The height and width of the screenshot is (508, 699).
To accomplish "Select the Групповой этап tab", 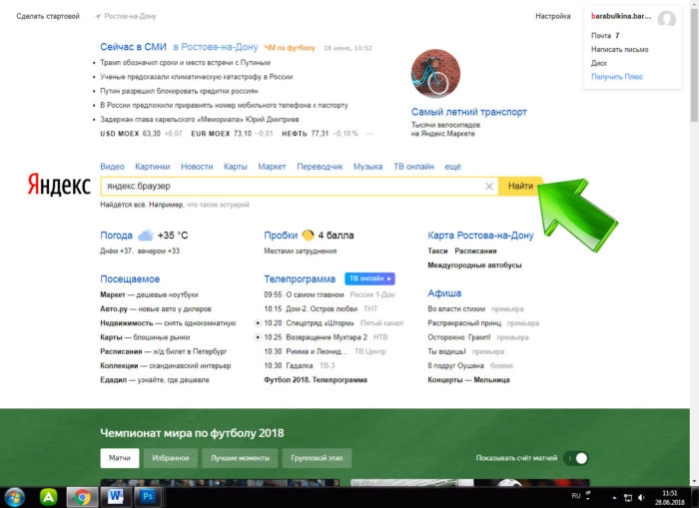I will (x=317, y=458).
